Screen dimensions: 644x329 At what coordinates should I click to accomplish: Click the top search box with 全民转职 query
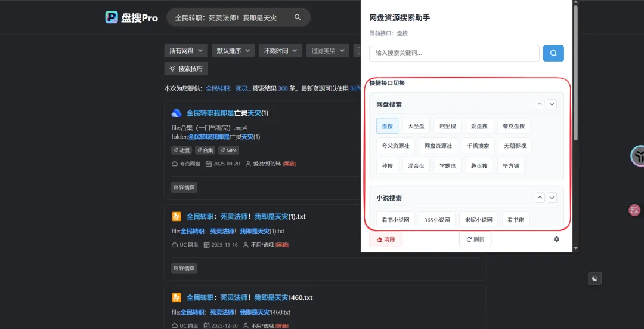click(238, 17)
